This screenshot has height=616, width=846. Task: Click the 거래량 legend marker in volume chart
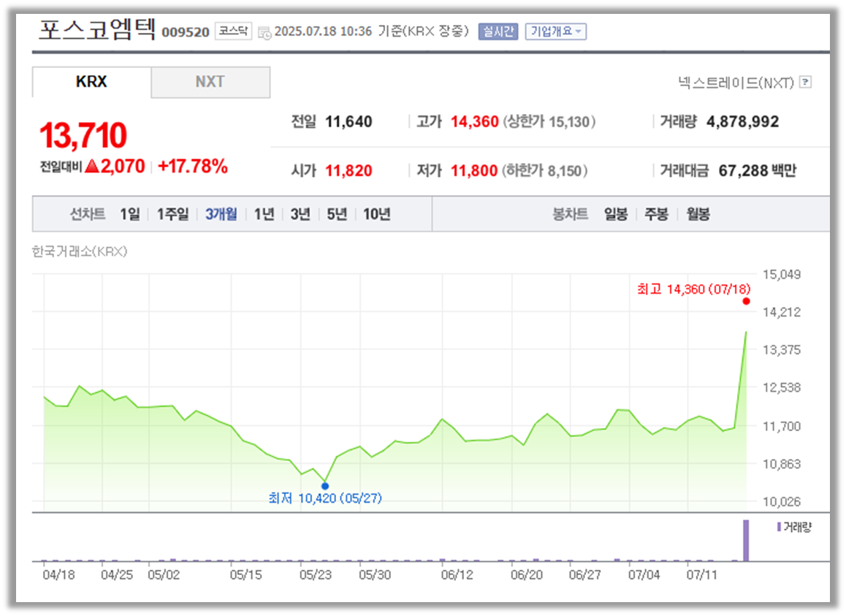click(x=779, y=527)
